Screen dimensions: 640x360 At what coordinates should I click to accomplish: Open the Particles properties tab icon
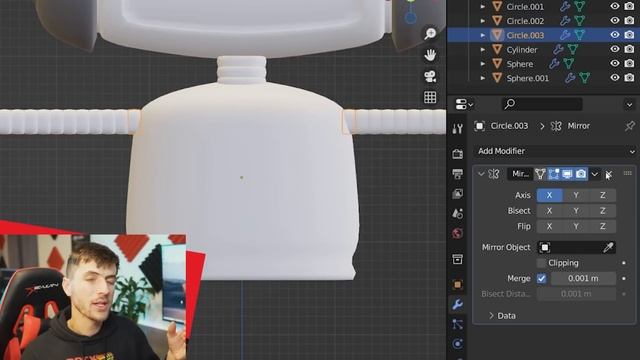click(458, 324)
